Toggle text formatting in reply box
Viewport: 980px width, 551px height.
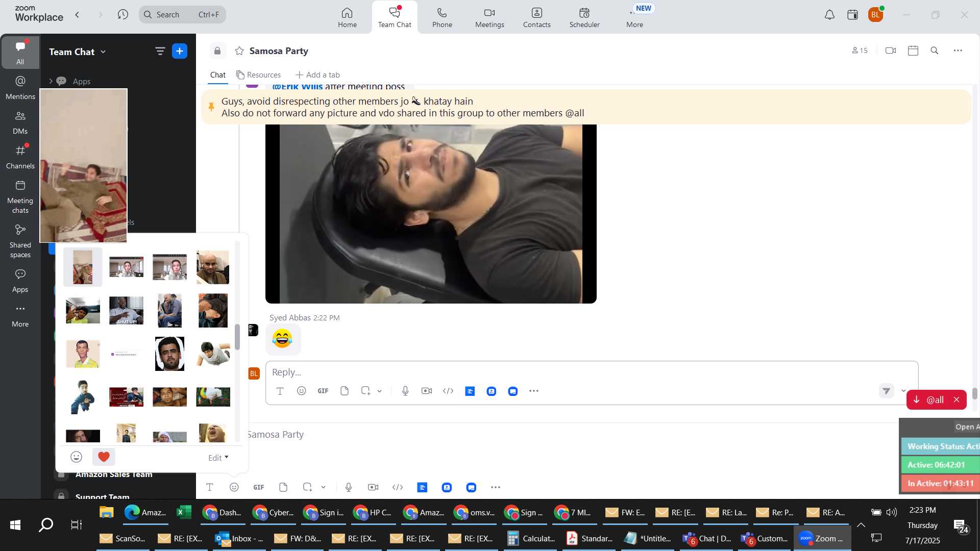(280, 391)
